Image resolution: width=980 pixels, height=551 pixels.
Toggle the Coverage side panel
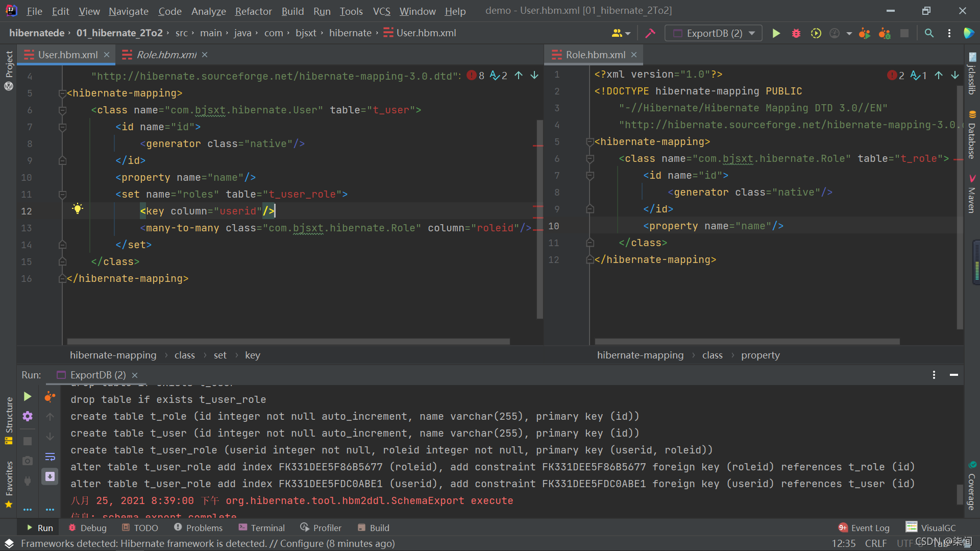click(x=972, y=486)
